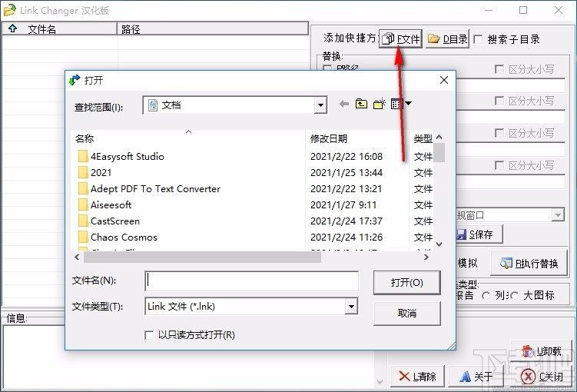The width and height of the screenshot is (577, 392).
Task: Click the 打开(O) button
Action: point(406,283)
